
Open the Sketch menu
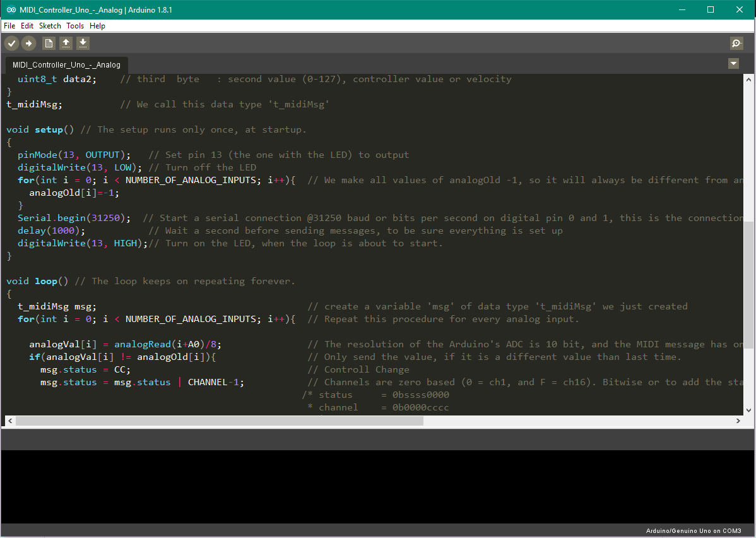click(x=50, y=25)
